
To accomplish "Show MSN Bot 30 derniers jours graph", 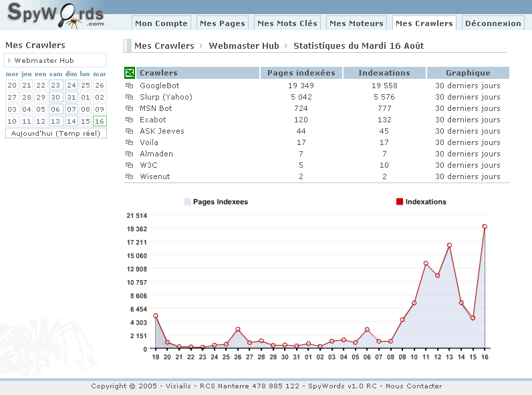I will point(468,108).
